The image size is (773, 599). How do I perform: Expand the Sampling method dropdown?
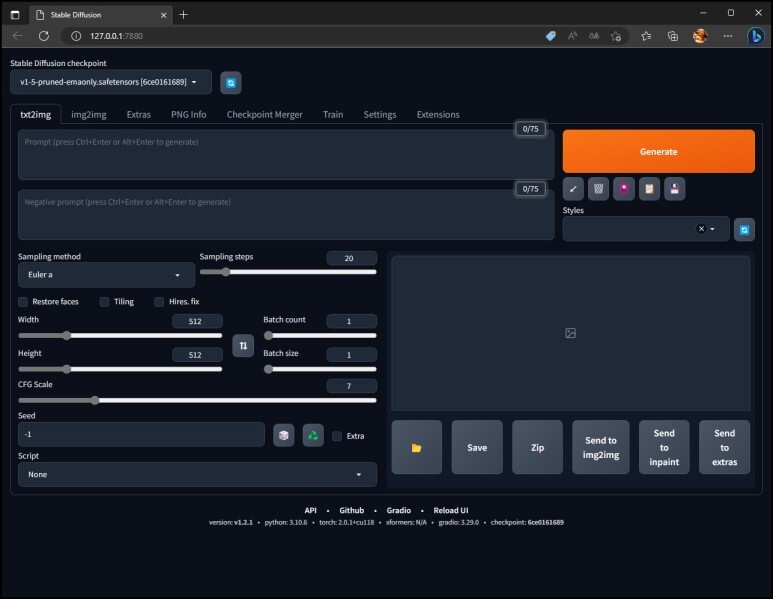coord(106,275)
